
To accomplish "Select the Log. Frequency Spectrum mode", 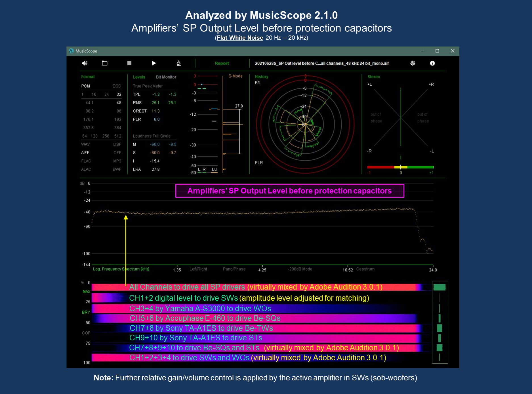I will tap(121, 269).
